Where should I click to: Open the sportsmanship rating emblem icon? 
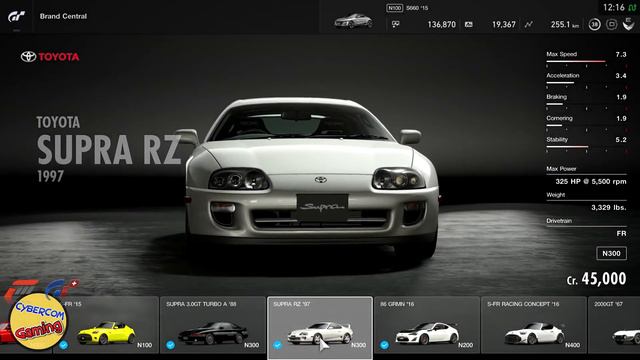pos(628,24)
